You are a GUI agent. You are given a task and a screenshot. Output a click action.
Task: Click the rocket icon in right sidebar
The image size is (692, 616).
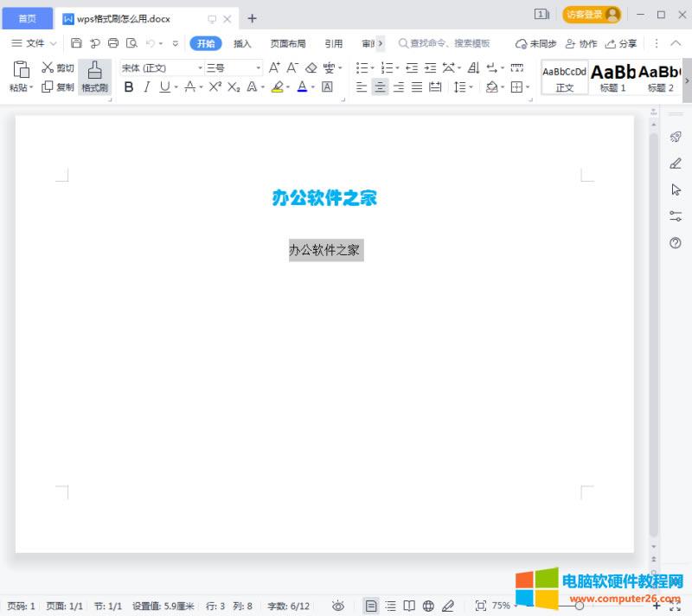(x=676, y=137)
